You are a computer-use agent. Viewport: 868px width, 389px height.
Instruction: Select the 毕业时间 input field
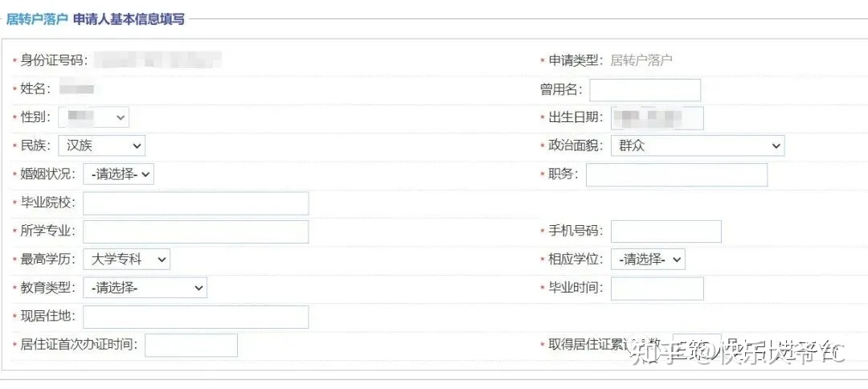657,289
